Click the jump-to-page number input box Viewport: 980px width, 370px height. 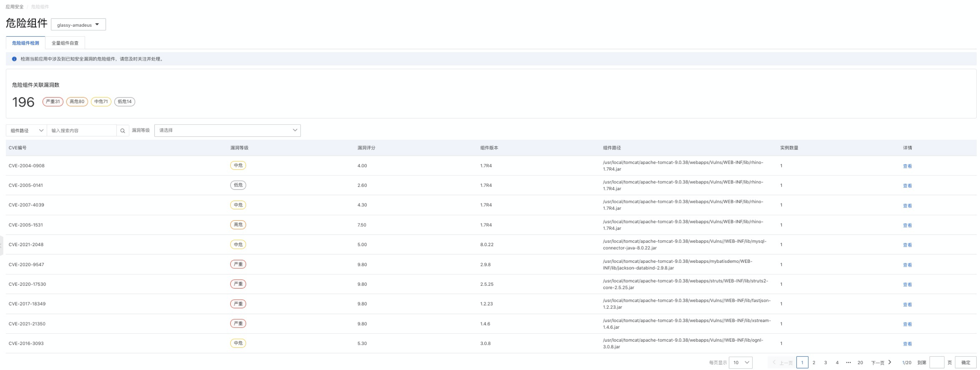936,362
